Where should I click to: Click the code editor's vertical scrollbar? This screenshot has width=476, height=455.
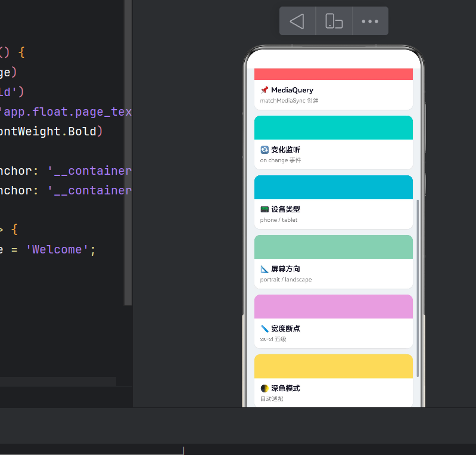coord(128,152)
